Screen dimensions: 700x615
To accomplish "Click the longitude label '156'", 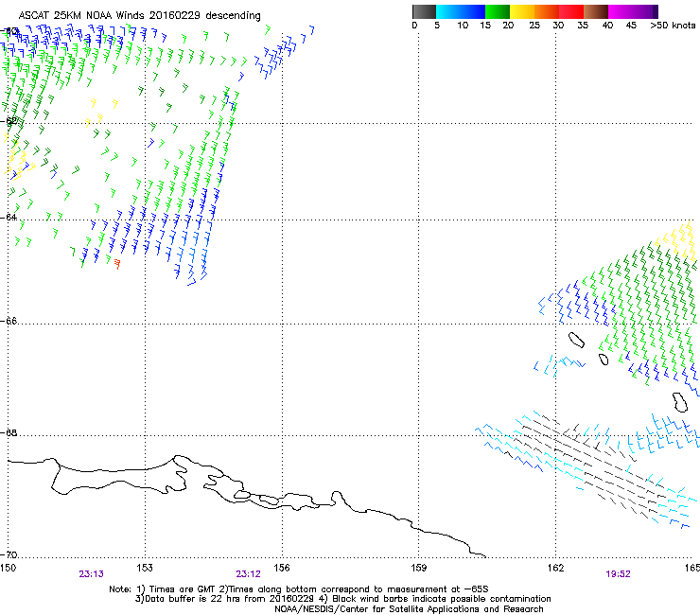I will pos(282,568).
